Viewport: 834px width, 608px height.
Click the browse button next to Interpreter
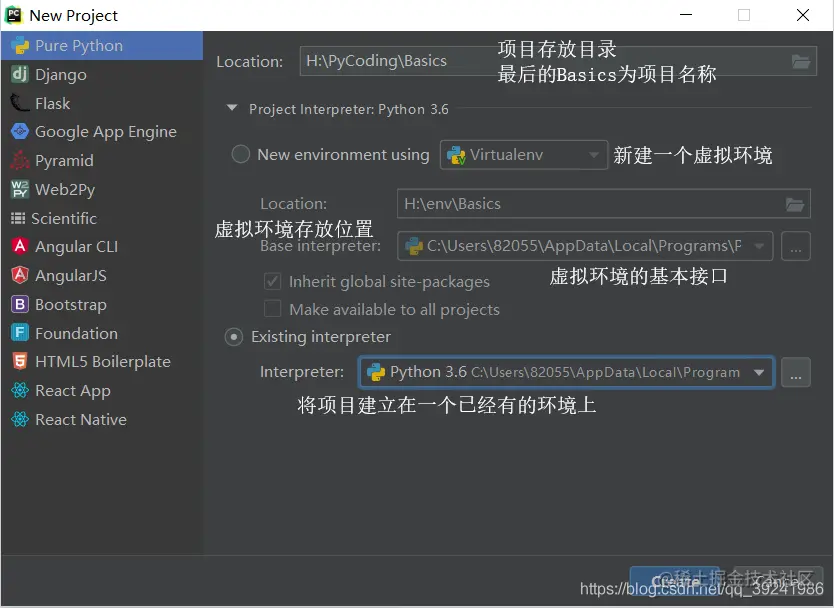click(x=796, y=372)
